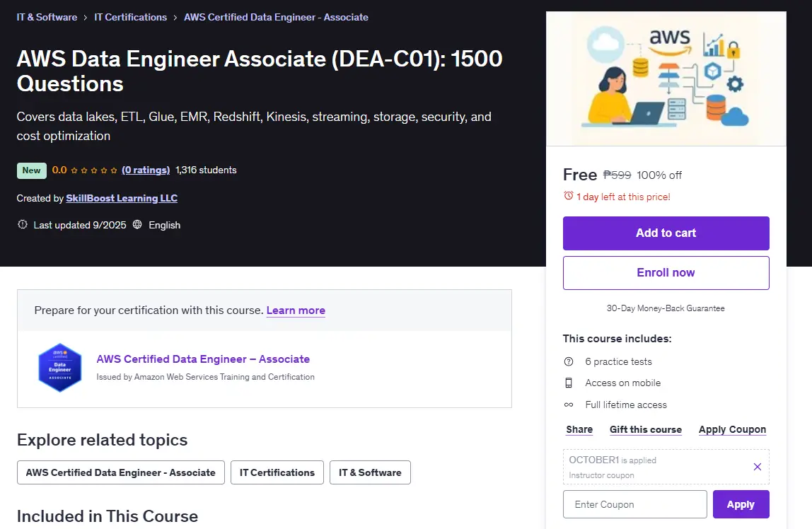Click the practice tests question mark icon
The image size is (812, 529).
[x=569, y=361]
